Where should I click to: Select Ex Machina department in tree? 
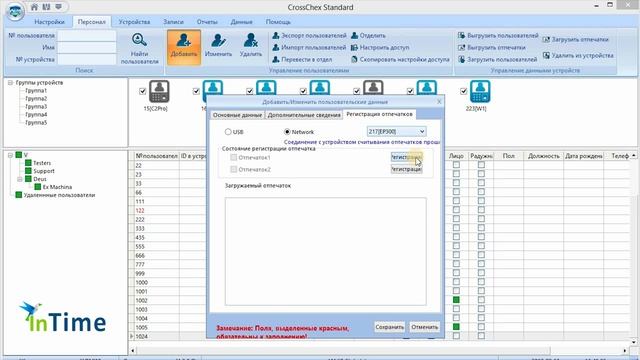coord(57,187)
